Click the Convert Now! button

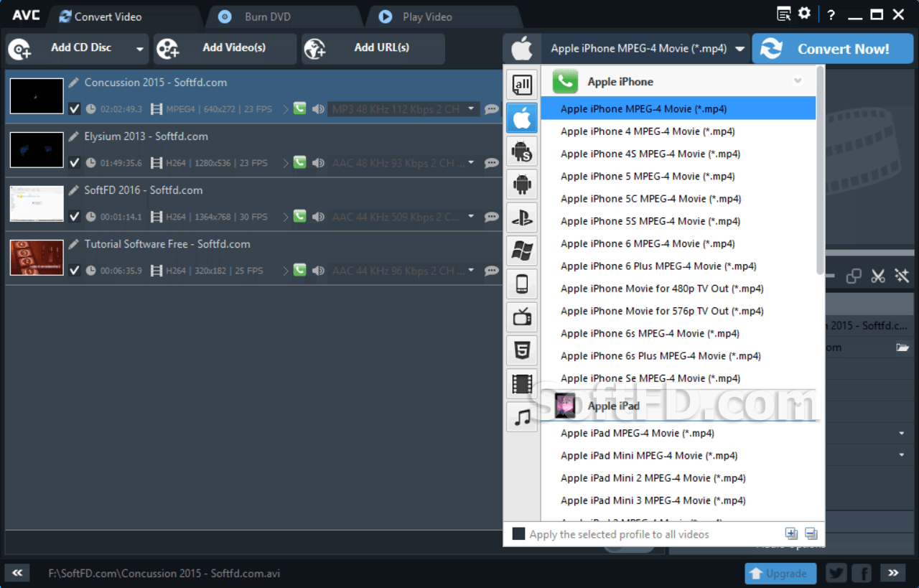point(833,49)
